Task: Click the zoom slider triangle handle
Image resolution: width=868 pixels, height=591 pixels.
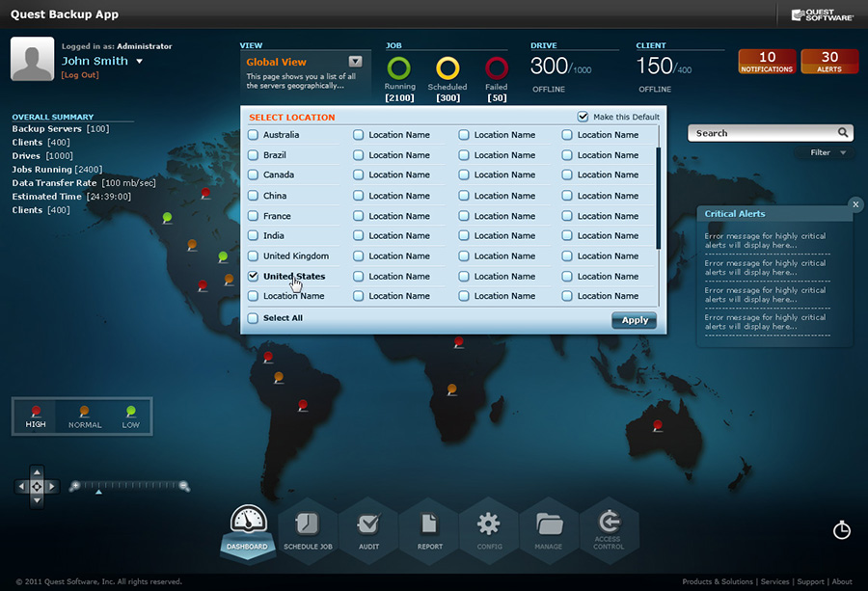Action: [x=98, y=492]
